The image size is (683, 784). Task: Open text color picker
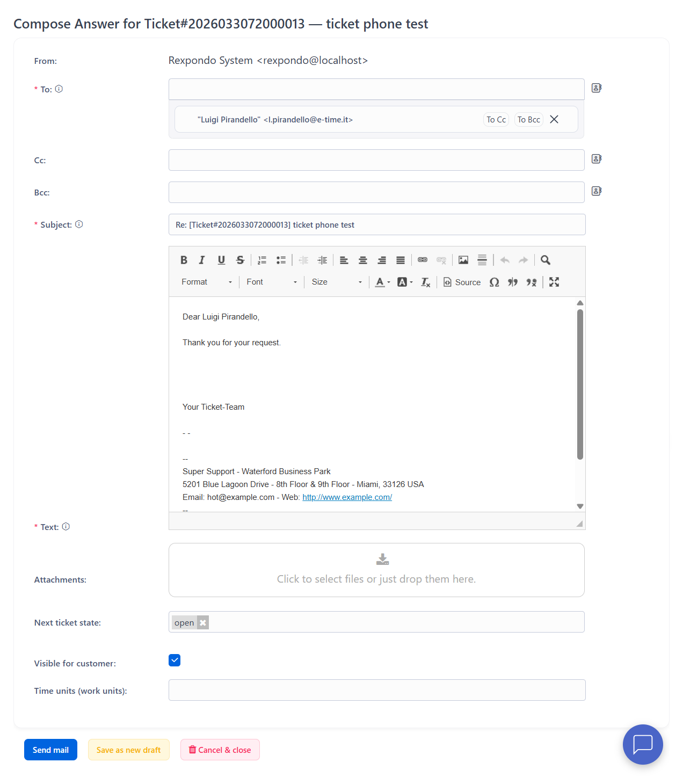382,282
